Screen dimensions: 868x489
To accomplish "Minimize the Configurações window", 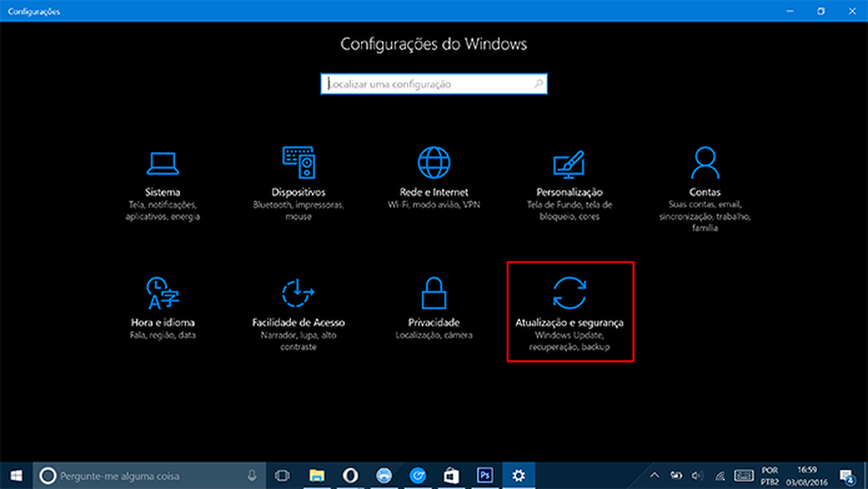I will [x=790, y=11].
